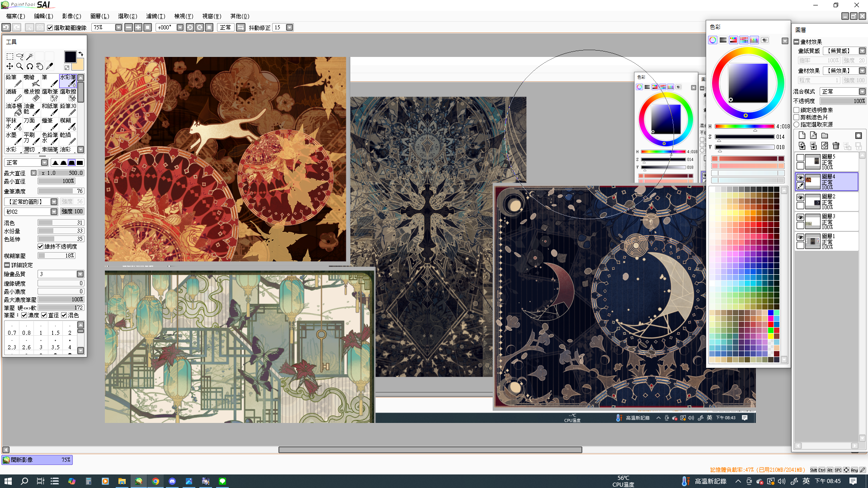This screenshot has height=488, width=868.
Task: Choose the 橡皮擦 eraser tool
Action: [x=32, y=95]
